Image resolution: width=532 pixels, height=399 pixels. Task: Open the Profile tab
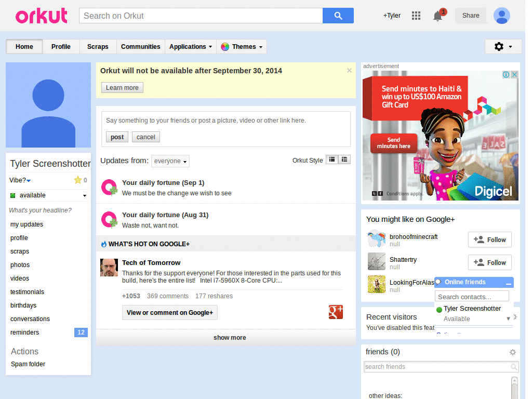(61, 47)
